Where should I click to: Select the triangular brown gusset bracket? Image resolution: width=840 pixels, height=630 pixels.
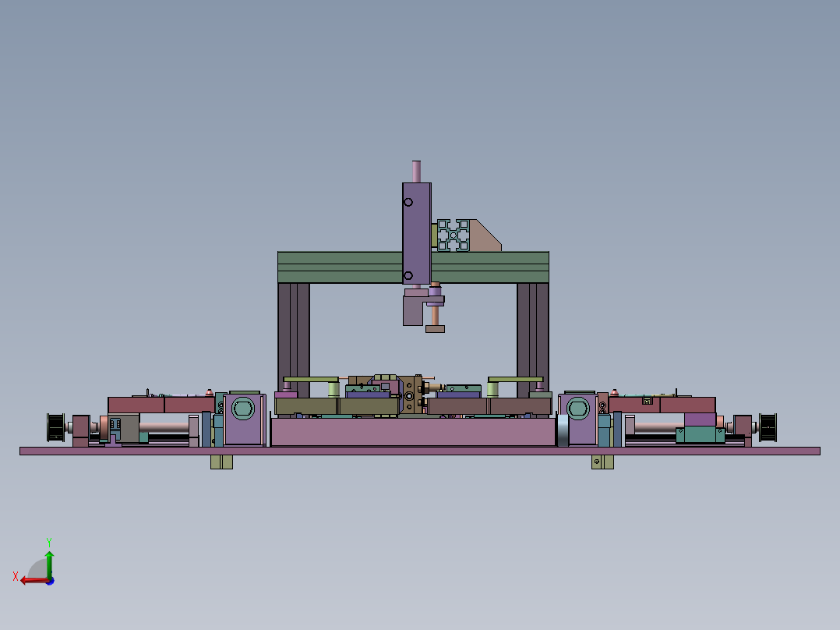coord(485,236)
